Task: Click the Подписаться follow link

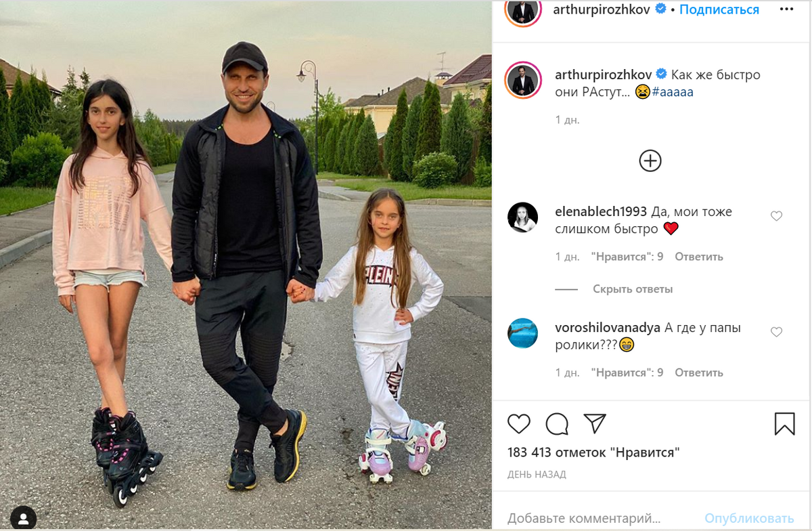Action: tap(719, 9)
